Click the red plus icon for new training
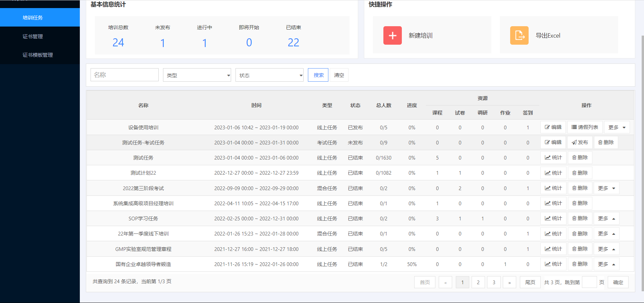Viewport: 644px width, 303px height. [x=392, y=36]
